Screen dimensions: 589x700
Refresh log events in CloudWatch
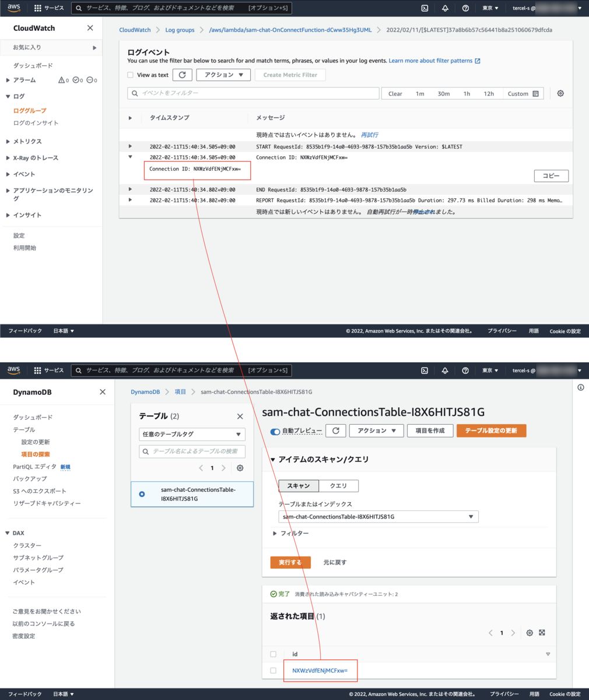pyautogui.click(x=182, y=75)
